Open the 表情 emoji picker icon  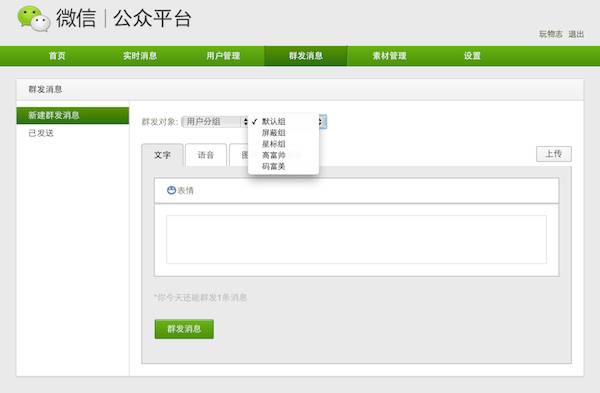click(x=171, y=190)
